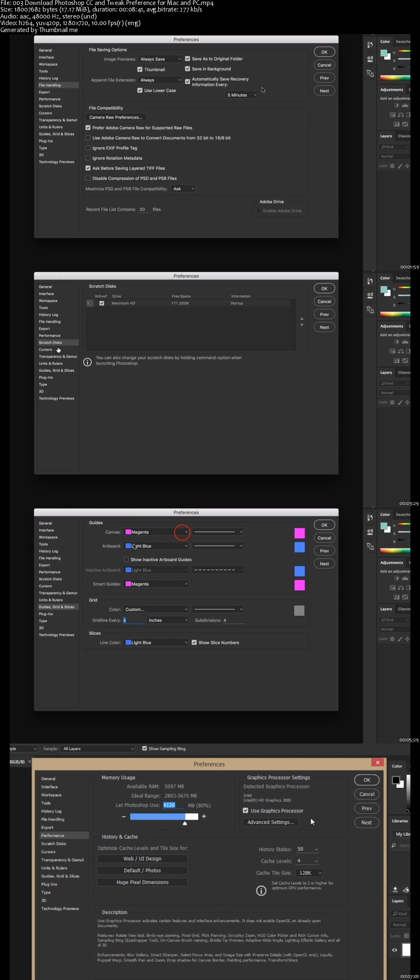Switch to Libraries tab beside Performance dialog

tap(400, 821)
